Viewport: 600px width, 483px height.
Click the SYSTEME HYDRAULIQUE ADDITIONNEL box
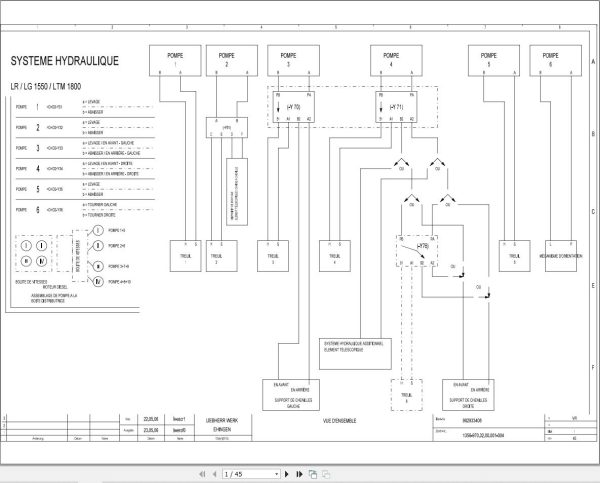coord(355,354)
